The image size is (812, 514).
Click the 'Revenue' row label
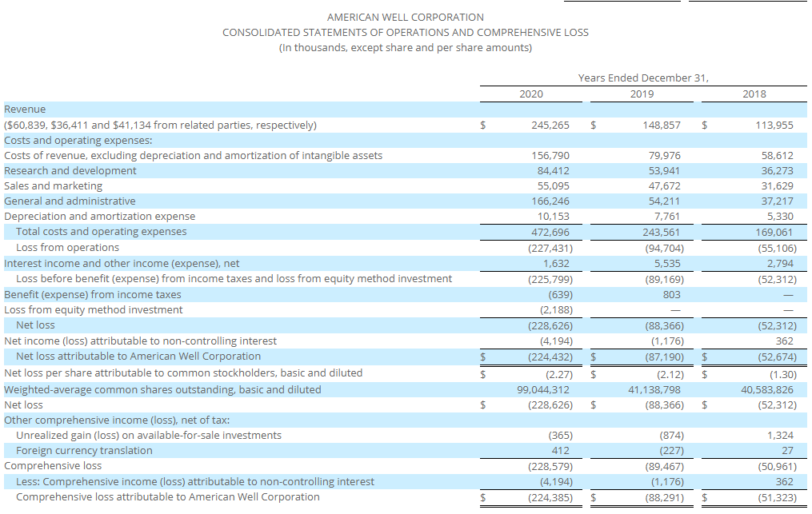pyautogui.click(x=25, y=110)
